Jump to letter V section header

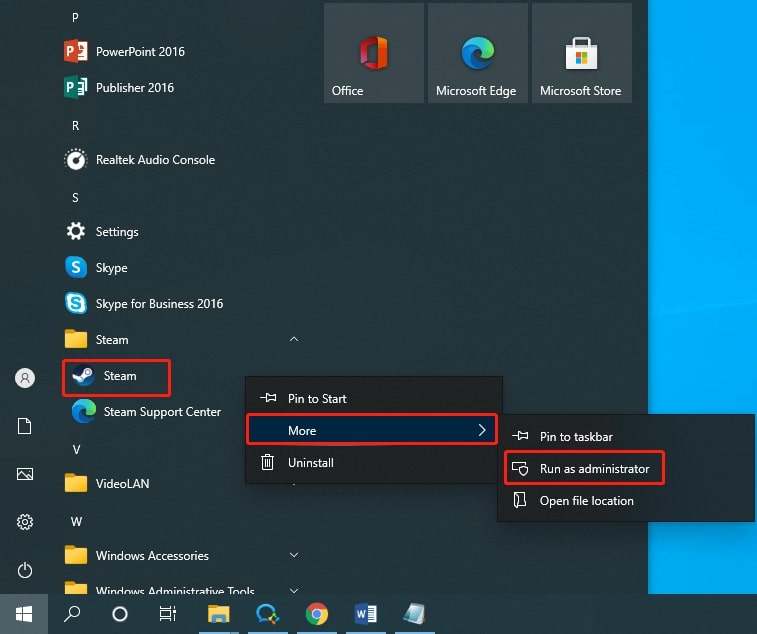(x=76, y=450)
